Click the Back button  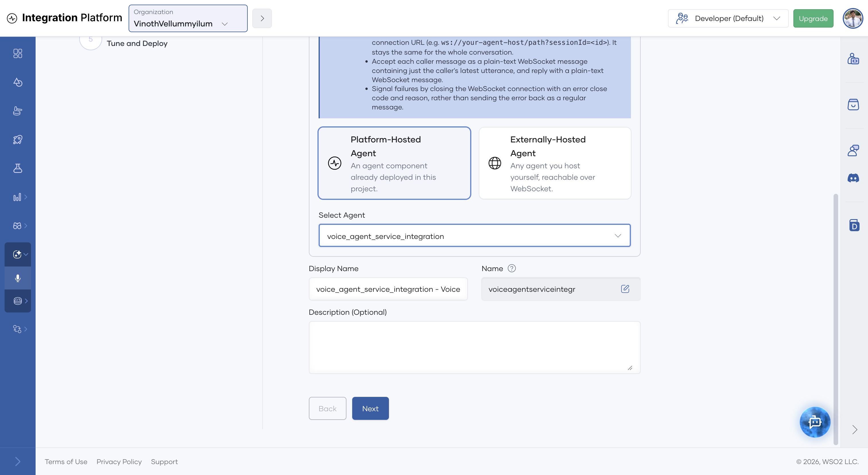[328, 408]
